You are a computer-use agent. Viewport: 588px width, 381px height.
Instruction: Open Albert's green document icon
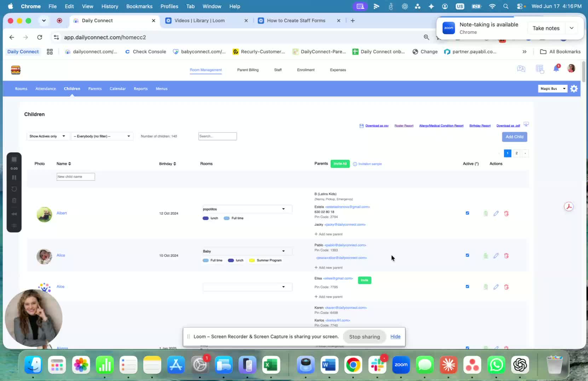coord(486,213)
